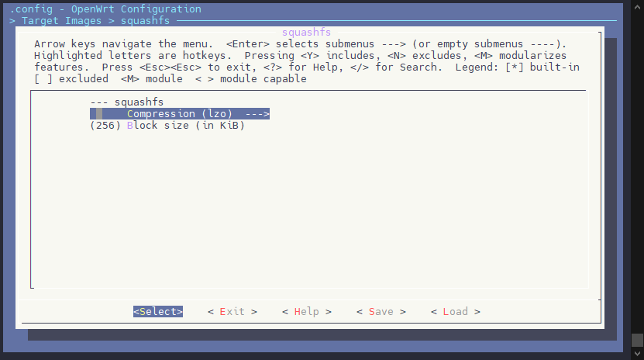The height and width of the screenshot is (360, 644).
Task: Click the (256) block size value
Action: tap(105, 126)
